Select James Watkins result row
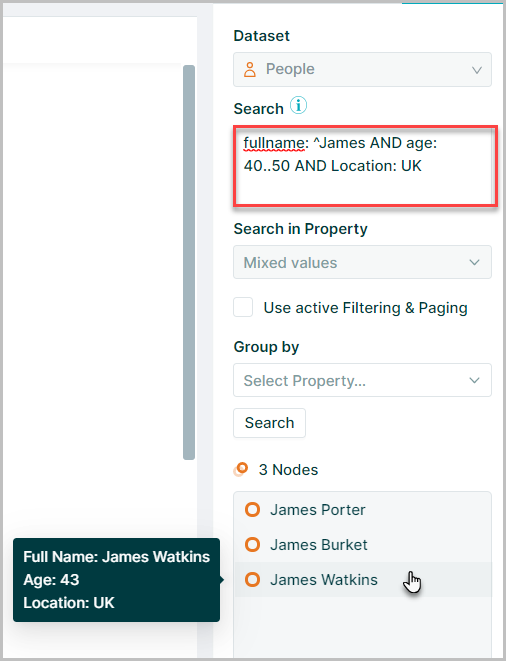The width and height of the screenshot is (506, 661). [362, 579]
